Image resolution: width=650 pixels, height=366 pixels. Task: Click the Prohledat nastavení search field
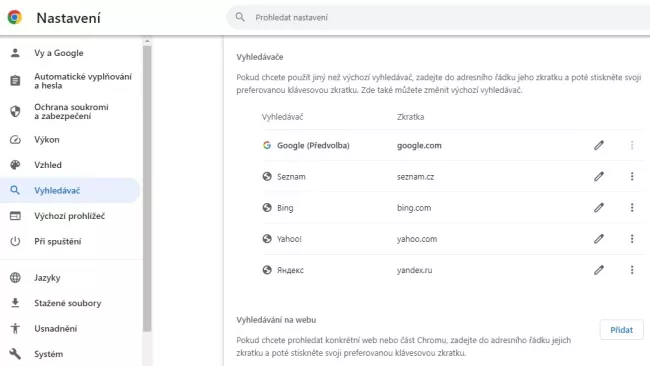click(x=438, y=17)
